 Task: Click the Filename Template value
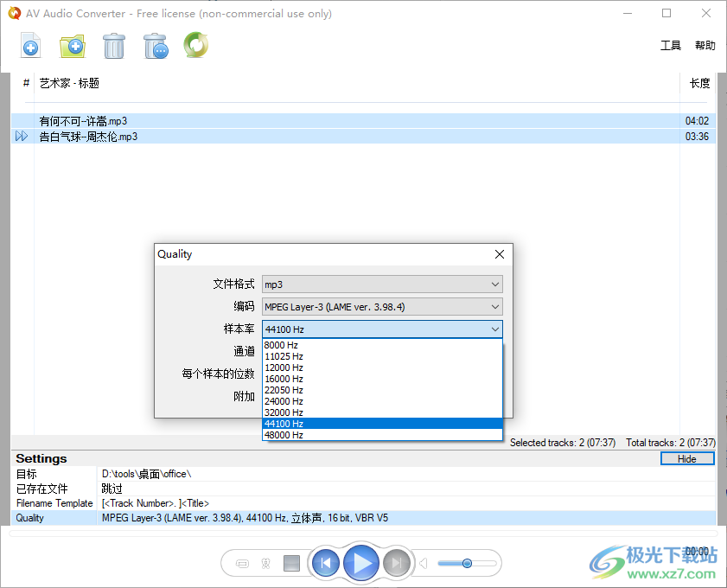coord(156,503)
